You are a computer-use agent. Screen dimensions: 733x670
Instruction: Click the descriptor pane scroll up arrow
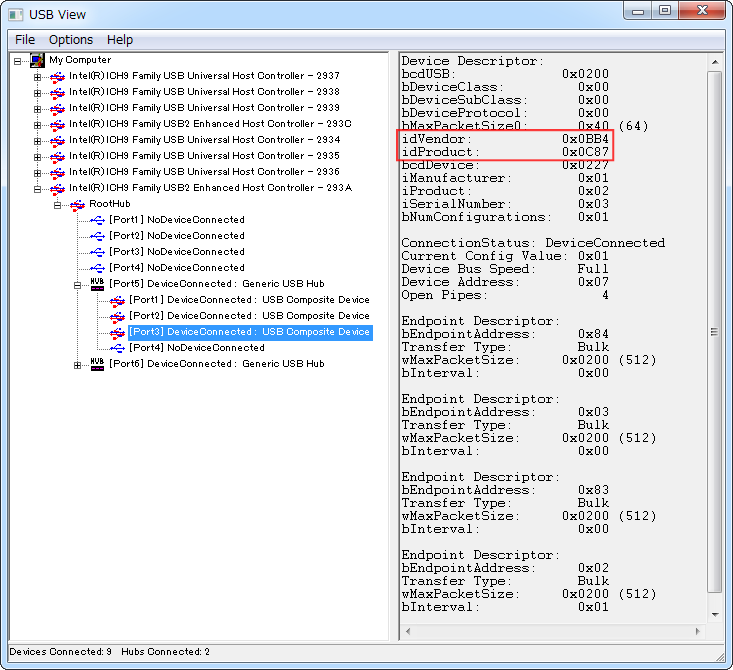[715, 62]
